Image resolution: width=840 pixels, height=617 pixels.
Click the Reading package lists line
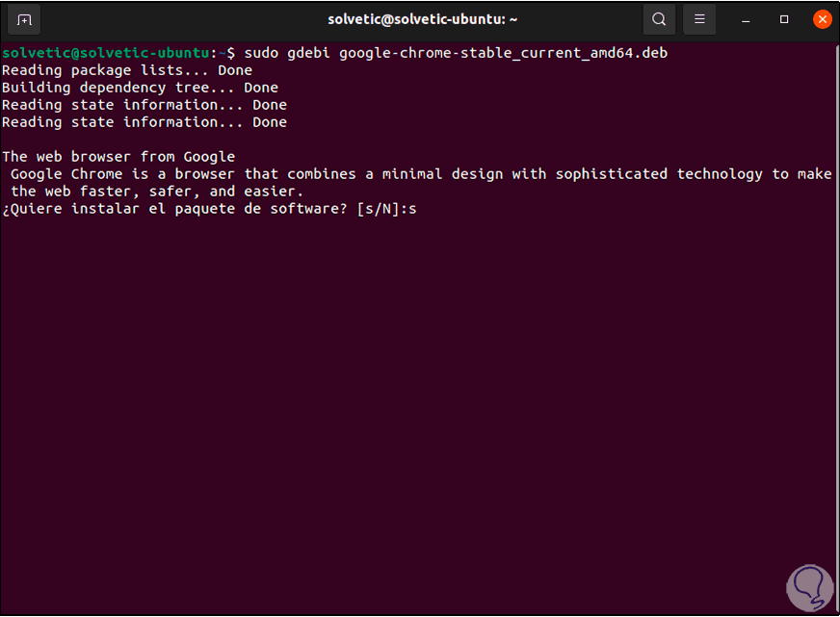126,70
